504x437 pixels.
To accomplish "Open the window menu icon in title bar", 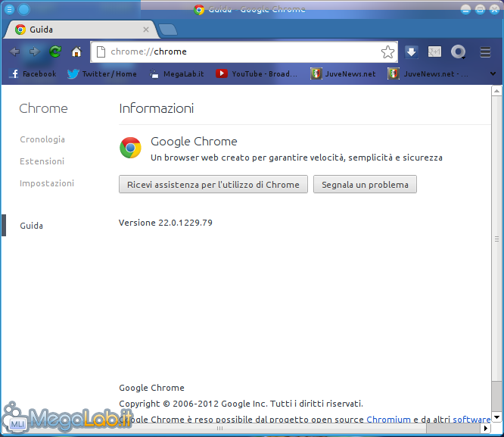I will click(x=9, y=9).
